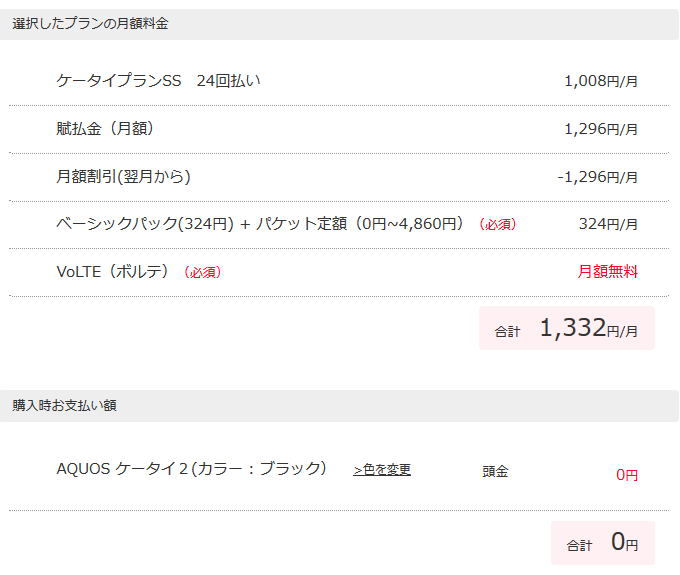This screenshot has width=680, height=575.
Task: Click the red 0円 down payment amount
Action: (x=627, y=475)
